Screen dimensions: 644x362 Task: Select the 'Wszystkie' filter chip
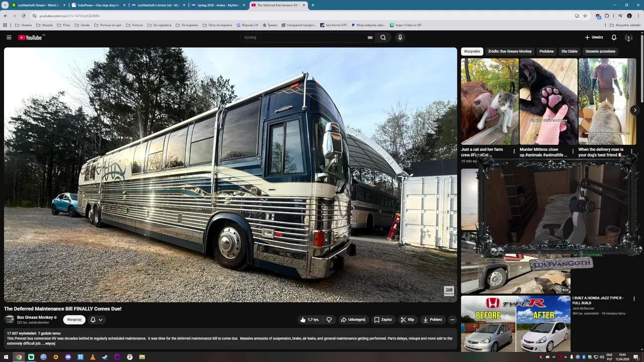point(472,51)
